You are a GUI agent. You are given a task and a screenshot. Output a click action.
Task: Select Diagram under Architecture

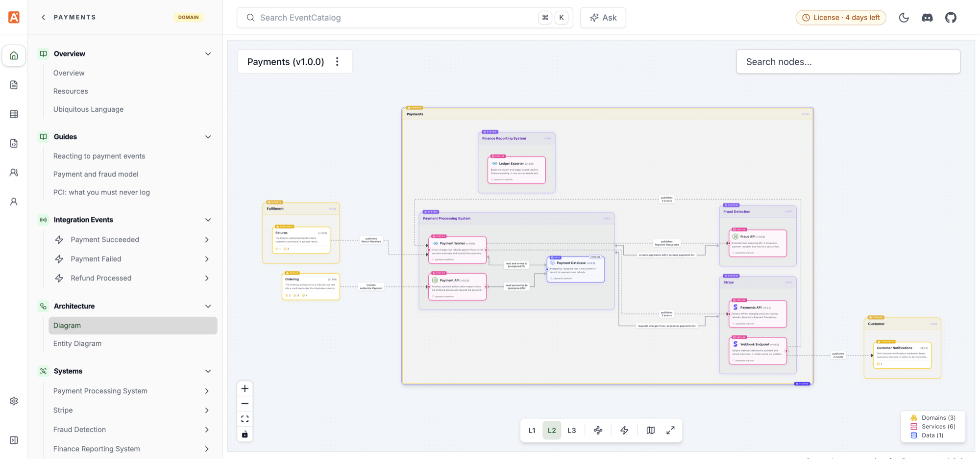pyautogui.click(x=133, y=326)
